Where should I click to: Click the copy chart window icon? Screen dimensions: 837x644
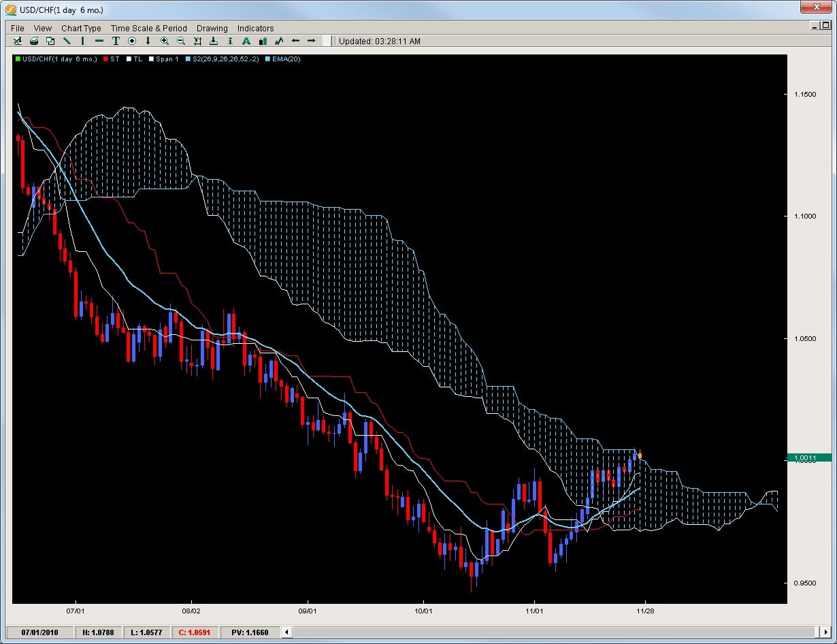coord(50,41)
